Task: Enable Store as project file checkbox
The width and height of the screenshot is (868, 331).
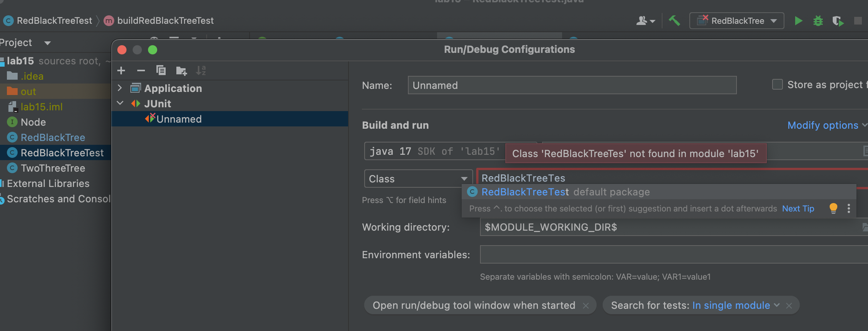Action: coord(777,85)
